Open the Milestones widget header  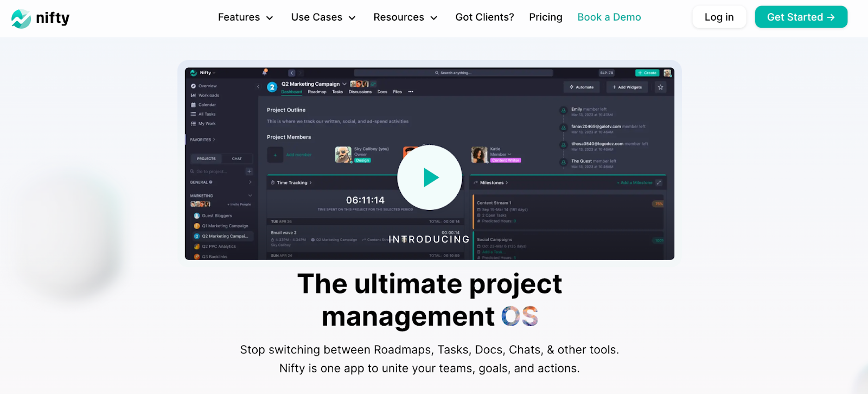(491, 183)
